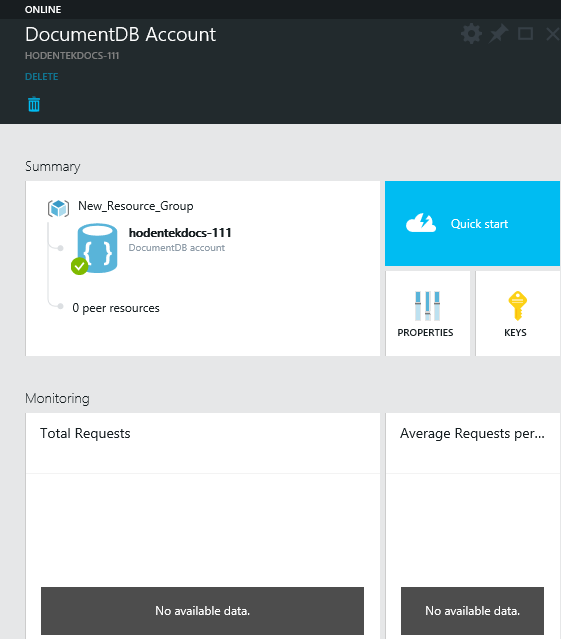Click the Monitoring section heading
The width and height of the screenshot is (561, 639).
coord(57,398)
